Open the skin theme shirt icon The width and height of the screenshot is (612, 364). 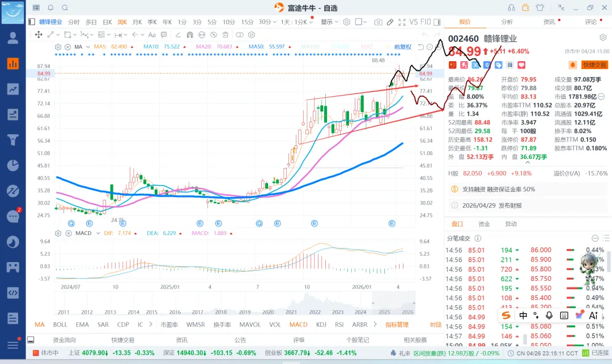[540, 8]
